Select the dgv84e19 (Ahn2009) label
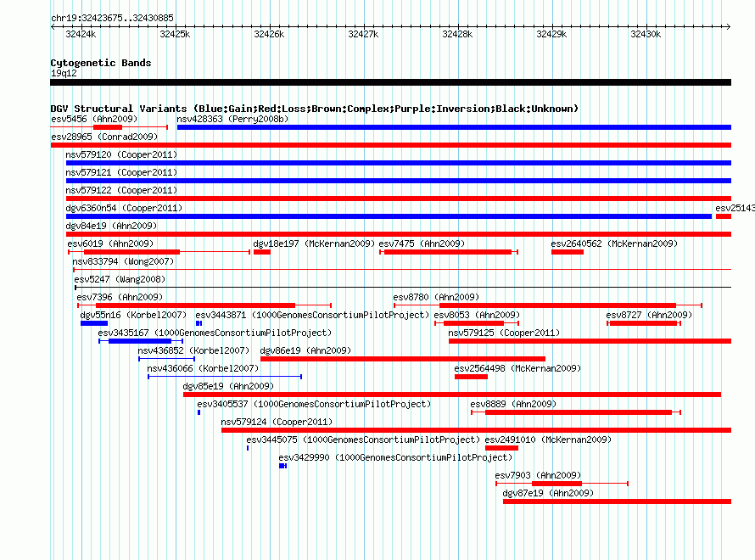This screenshot has width=755, height=560. click(111, 226)
